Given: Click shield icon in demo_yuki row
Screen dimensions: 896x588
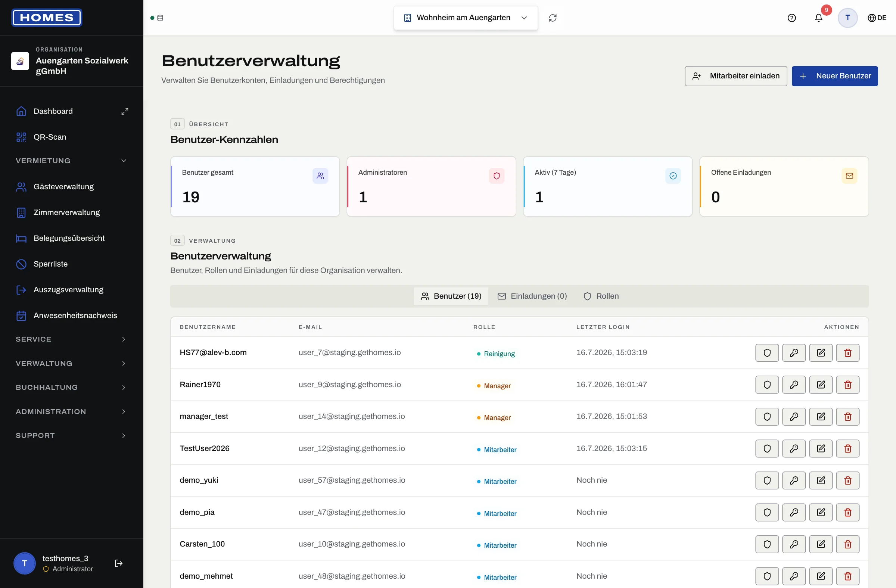Looking at the screenshot, I should 767,480.
